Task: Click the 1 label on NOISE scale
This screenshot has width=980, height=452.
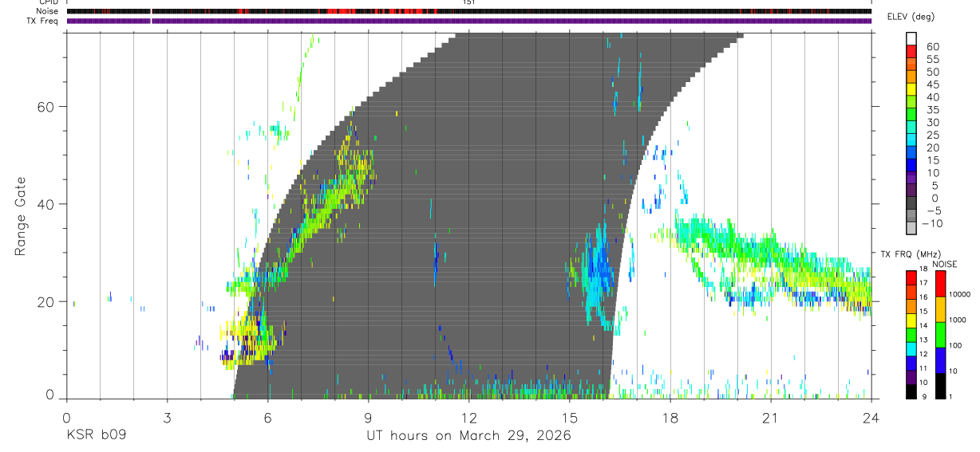Action: (952, 396)
